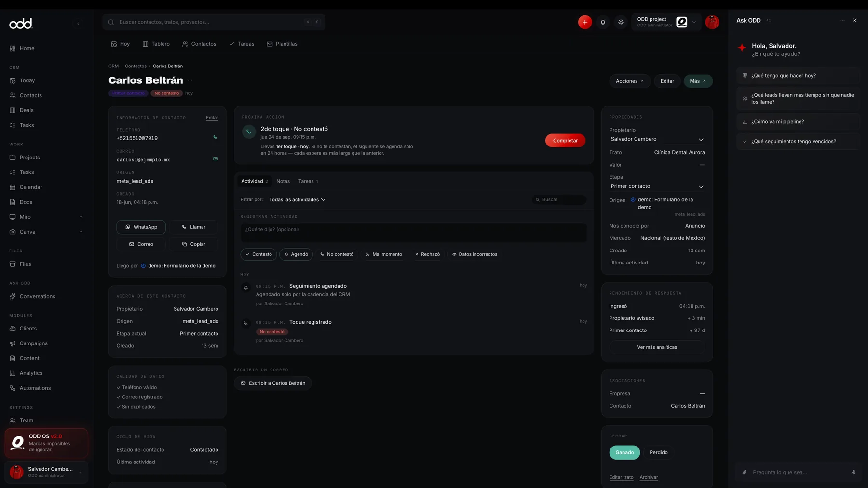
Task: Click the user avatar in top bar
Action: tap(712, 22)
